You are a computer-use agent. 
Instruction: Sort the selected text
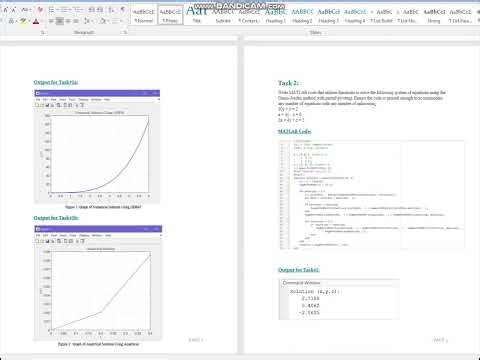point(111,10)
